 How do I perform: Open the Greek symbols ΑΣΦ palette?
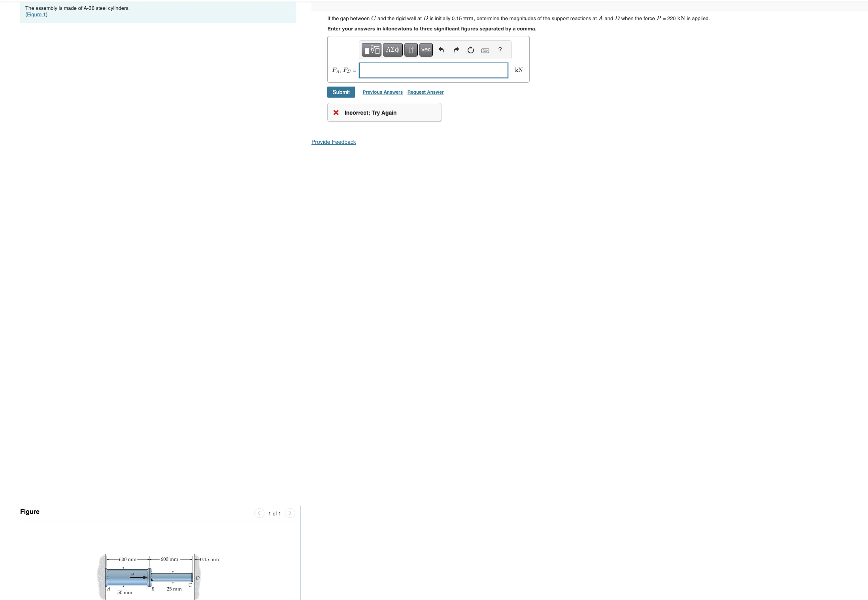tap(392, 50)
